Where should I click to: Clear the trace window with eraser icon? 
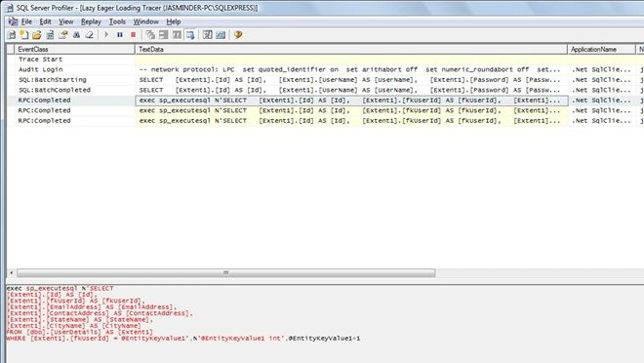coord(89,35)
